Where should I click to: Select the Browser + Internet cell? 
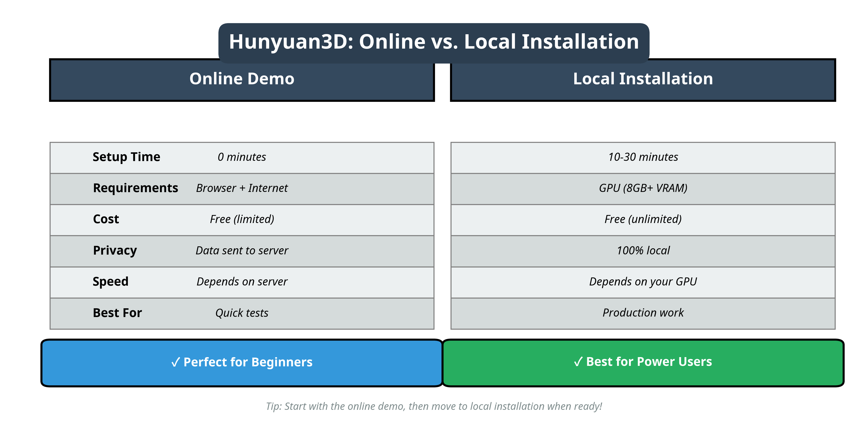242,188
